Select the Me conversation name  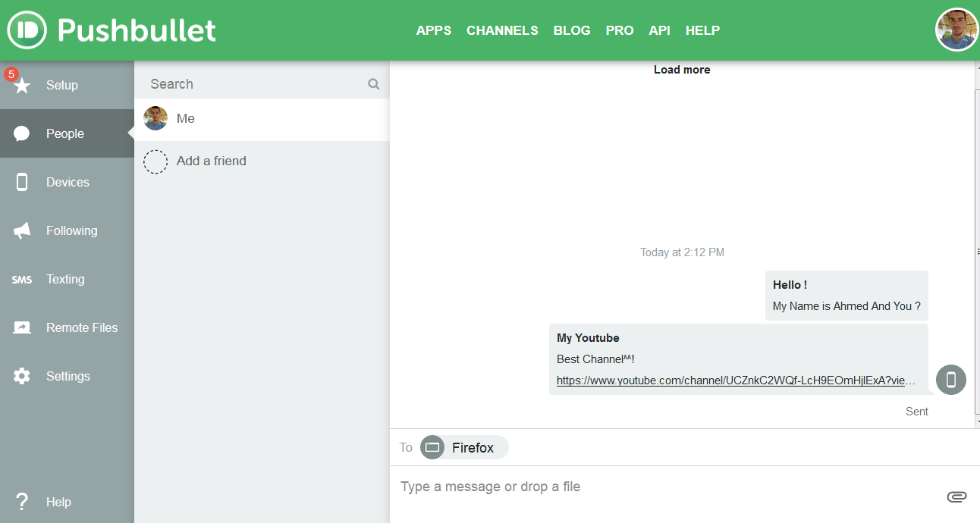[186, 118]
